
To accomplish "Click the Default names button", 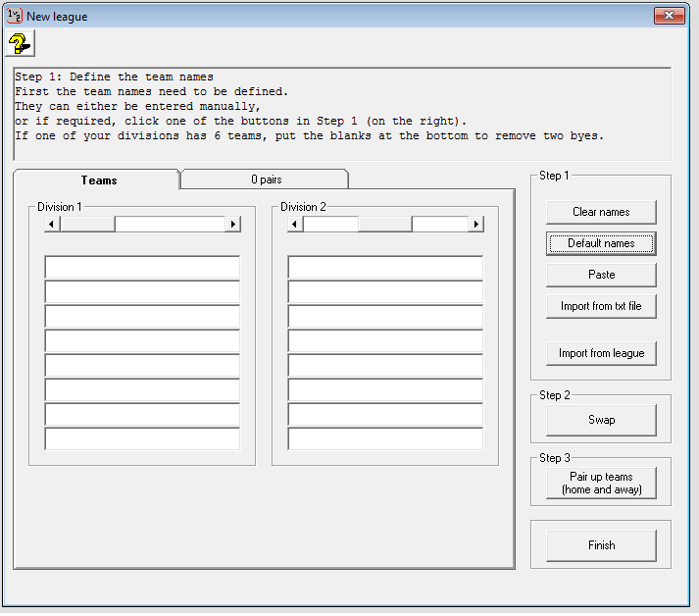I will click(x=601, y=243).
